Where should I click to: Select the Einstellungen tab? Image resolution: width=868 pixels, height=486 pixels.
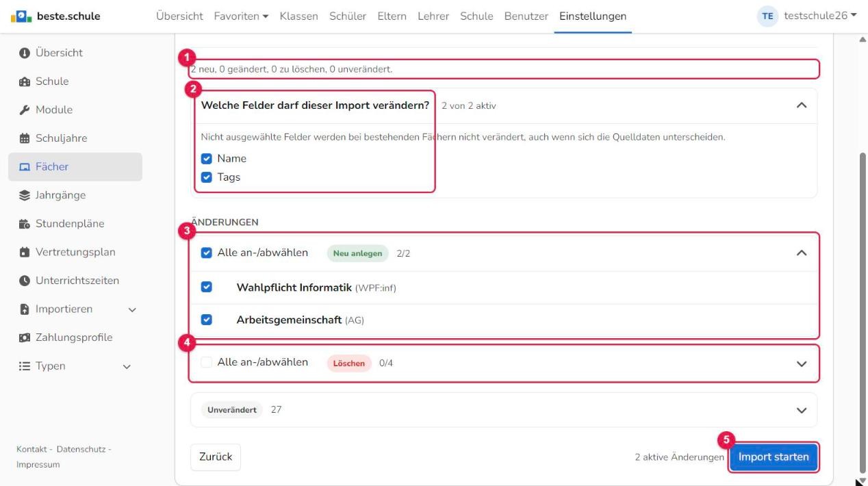point(593,16)
